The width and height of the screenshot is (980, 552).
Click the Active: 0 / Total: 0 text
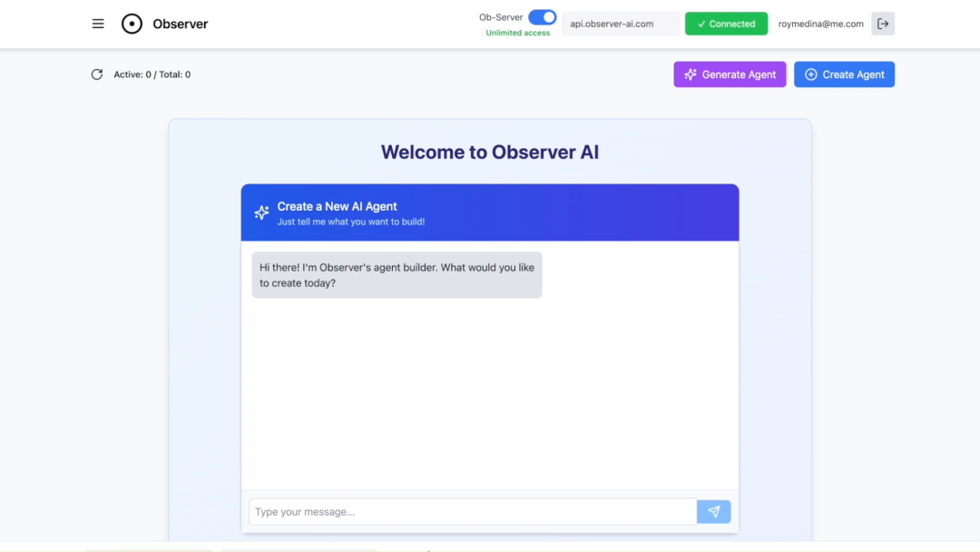point(152,74)
